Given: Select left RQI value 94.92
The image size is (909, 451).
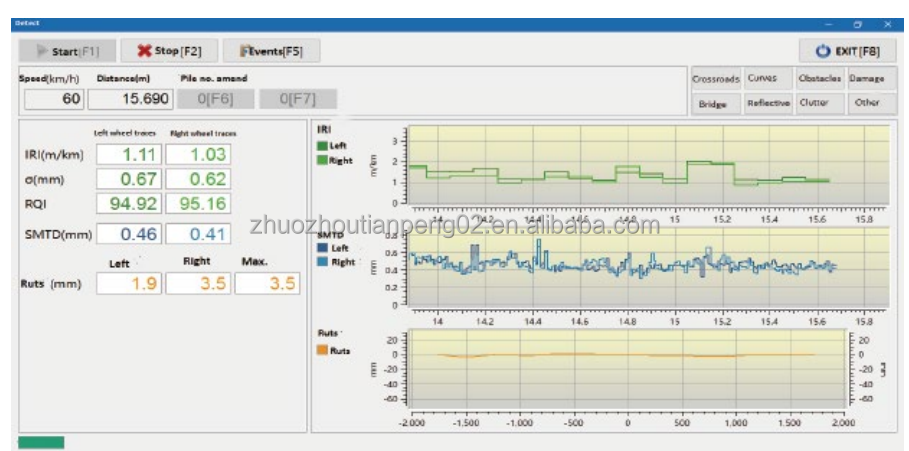Looking at the screenshot, I should [x=129, y=204].
